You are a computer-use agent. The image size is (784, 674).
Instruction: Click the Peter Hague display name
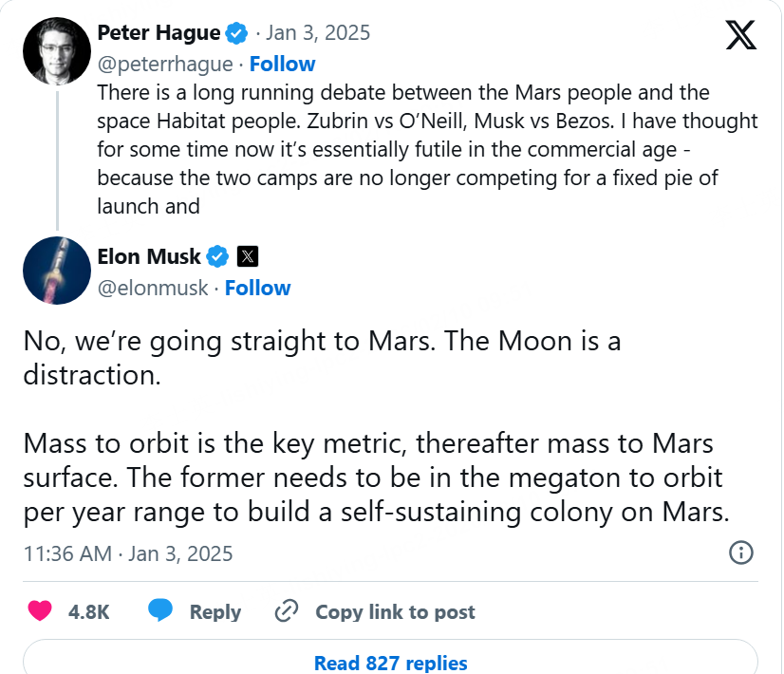tap(159, 33)
